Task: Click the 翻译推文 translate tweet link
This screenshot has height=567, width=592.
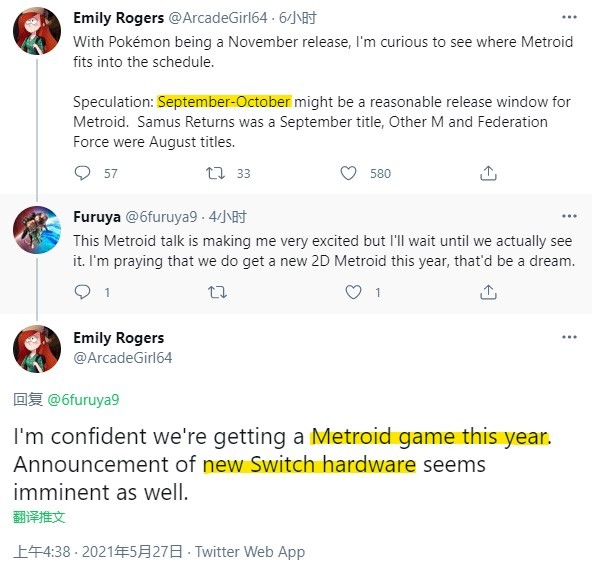Action: pos(39,517)
